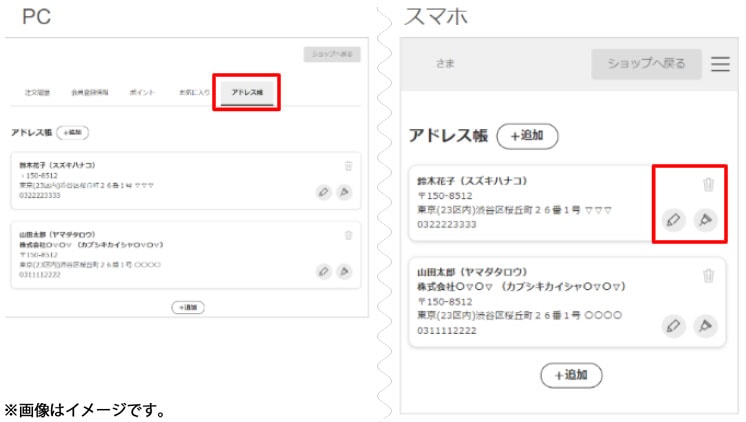Select the アドレス帳 tab in PC view
The image size is (746, 422).
point(246,93)
